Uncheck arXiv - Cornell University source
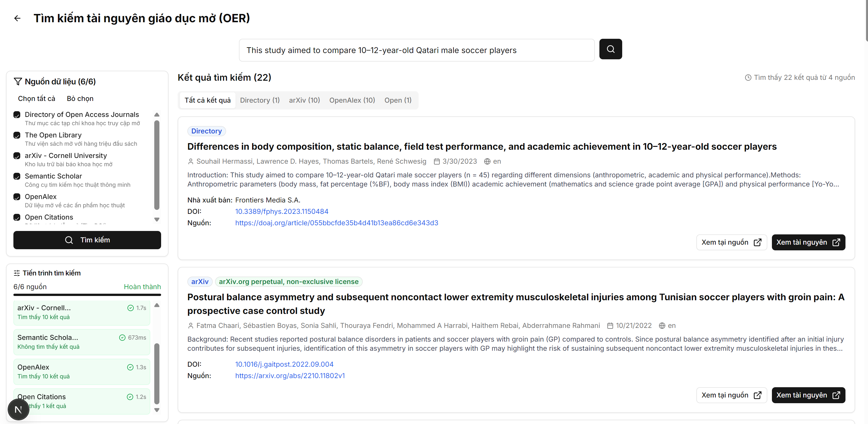Screen dimensions: 868x424 (x=17, y=156)
